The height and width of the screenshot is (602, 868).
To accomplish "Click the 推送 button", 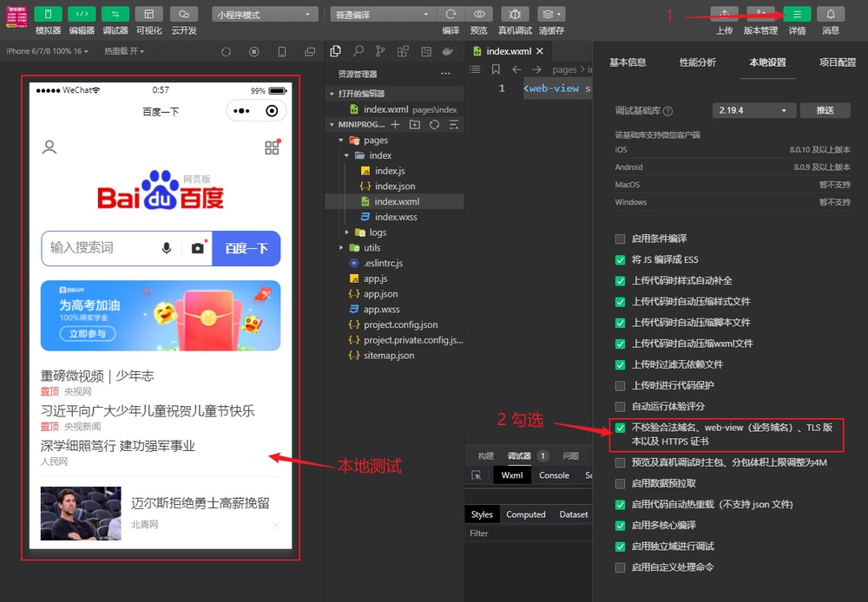I will point(825,110).
